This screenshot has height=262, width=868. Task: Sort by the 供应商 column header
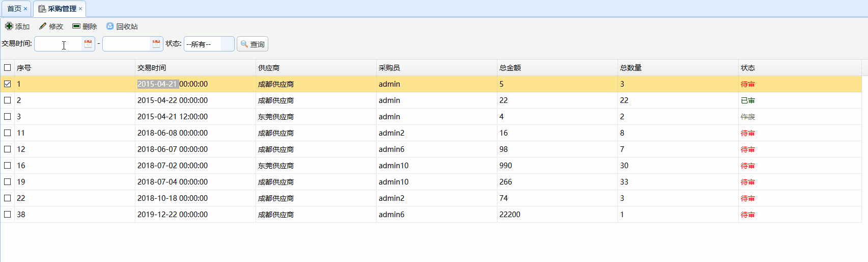316,68
